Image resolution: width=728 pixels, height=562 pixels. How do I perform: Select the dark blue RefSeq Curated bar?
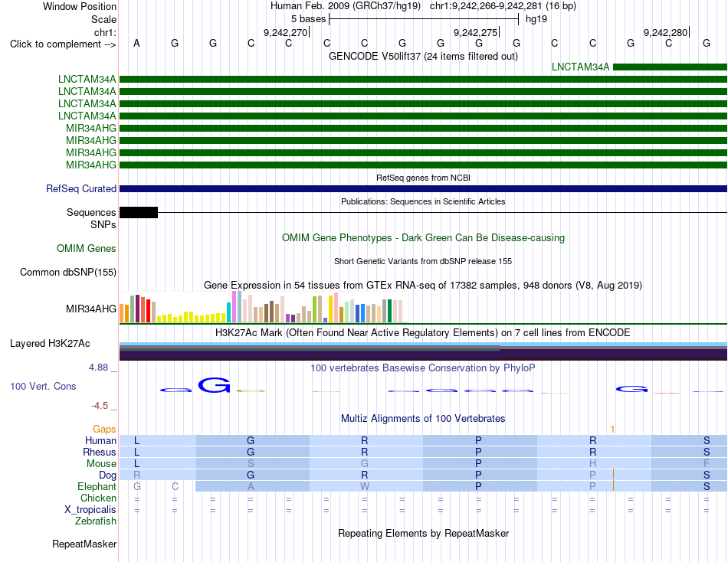(x=423, y=189)
